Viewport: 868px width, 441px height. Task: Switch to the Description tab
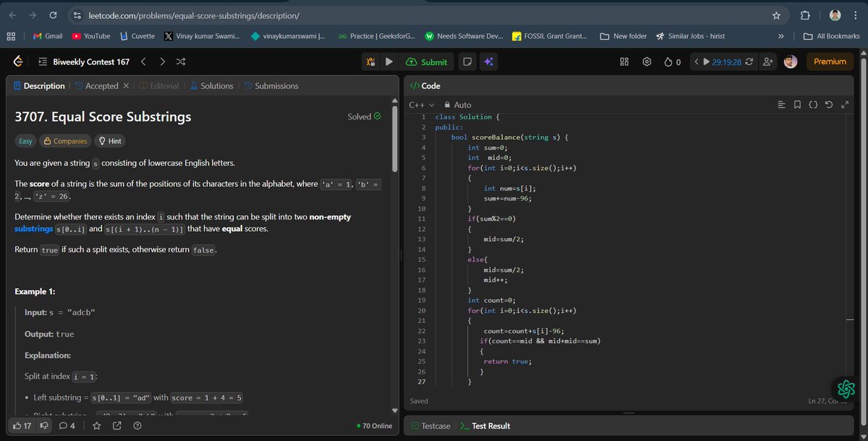(x=39, y=86)
